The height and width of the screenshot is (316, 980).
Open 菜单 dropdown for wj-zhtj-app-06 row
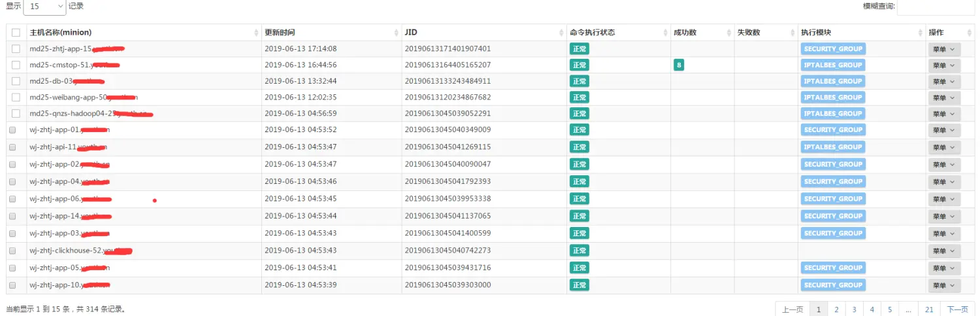click(944, 200)
